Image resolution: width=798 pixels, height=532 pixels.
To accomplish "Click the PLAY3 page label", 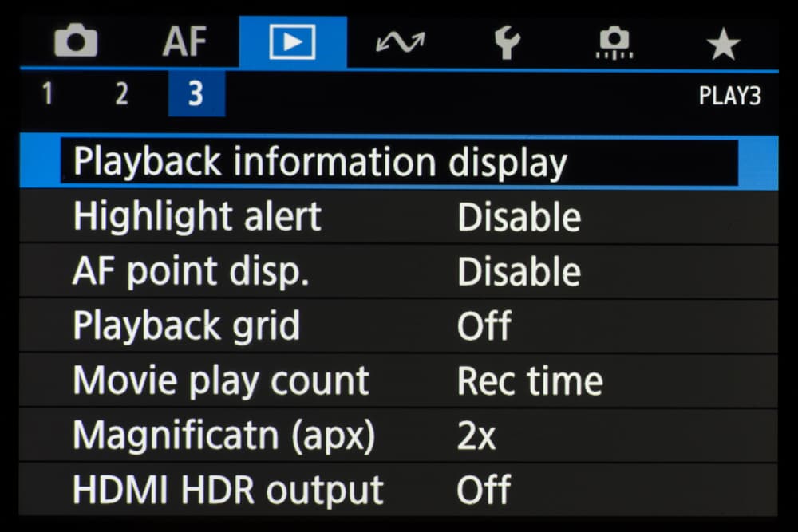I will 729,96.
